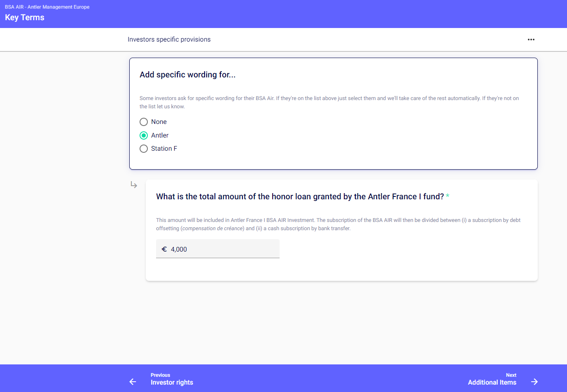Click the 'Investors specific provisions' section header
This screenshot has height=392, width=567.
tap(169, 40)
